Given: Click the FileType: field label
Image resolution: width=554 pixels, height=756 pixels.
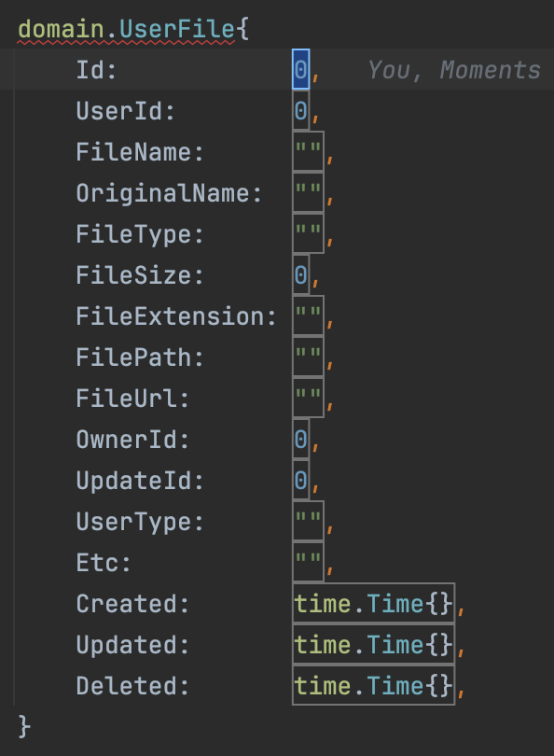Looking at the screenshot, I should [x=140, y=234].
